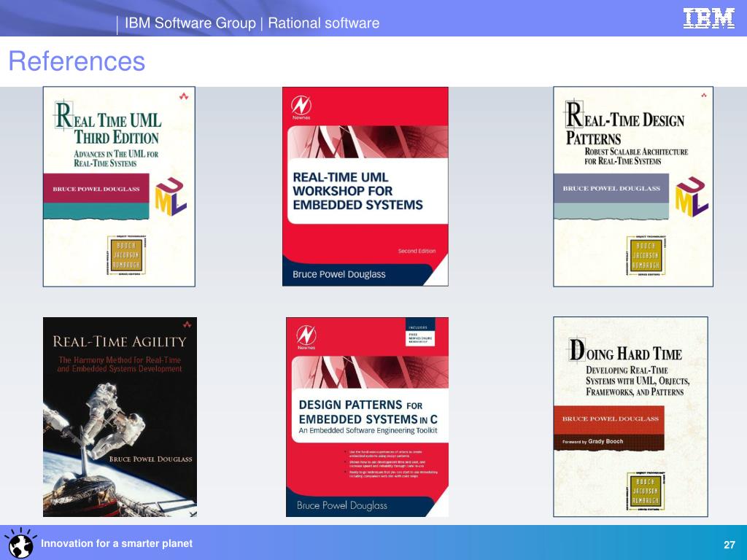Click Booch Jacobson Rumbaugh badge on Real-Time Design Patterns
Image resolution: width=747 pixels, height=560 pixels.
(x=646, y=256)
